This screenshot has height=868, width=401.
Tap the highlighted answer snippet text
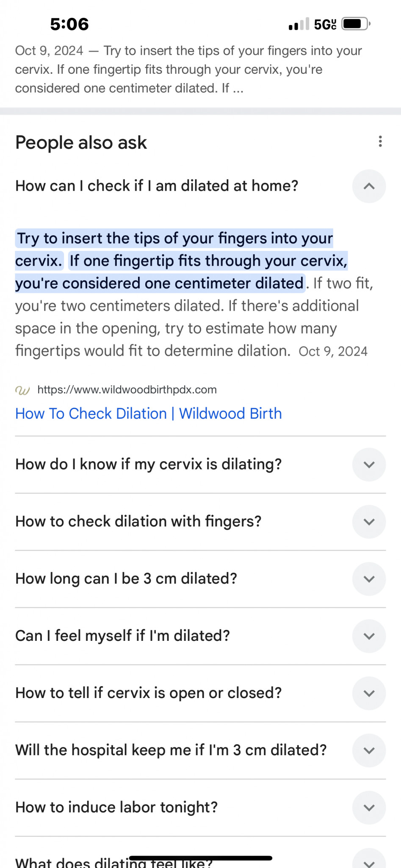[181, 261]
